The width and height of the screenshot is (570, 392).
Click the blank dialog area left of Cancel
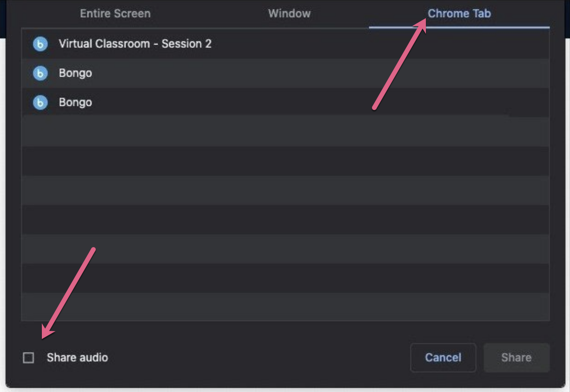256,358
